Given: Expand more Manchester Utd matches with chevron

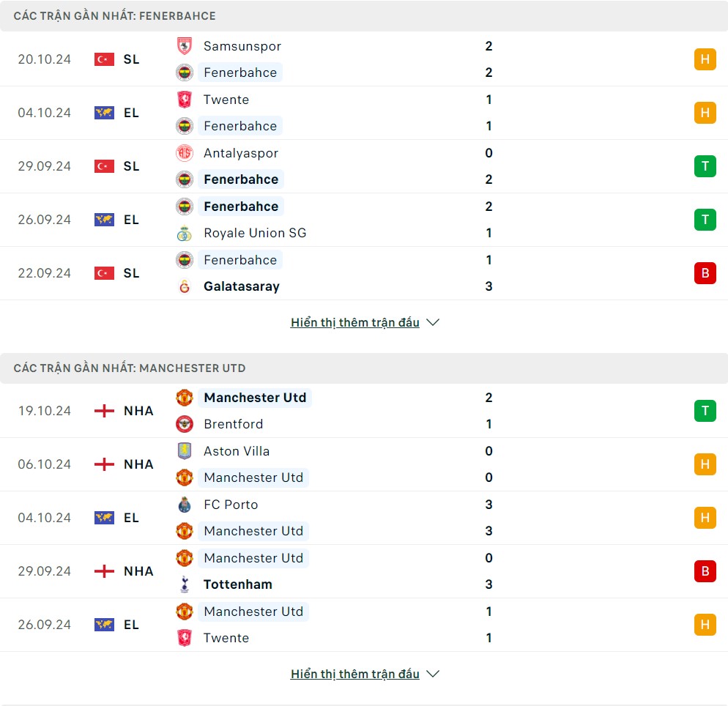Looking at the screenshot, I should (433, 674).
